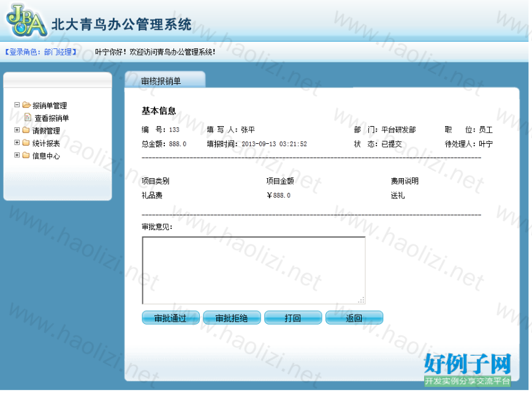This screenshot has height=393, width=532.
Task: Expand the 统计报表 tree node
Action: [x=17, y=143]
